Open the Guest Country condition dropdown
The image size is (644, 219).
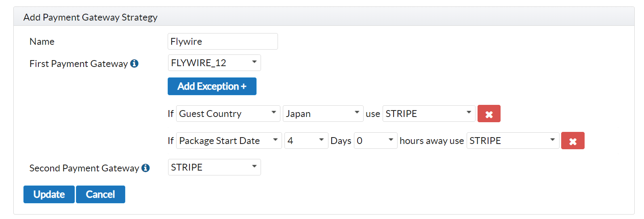pyautogui.click(x=228, y=114)
